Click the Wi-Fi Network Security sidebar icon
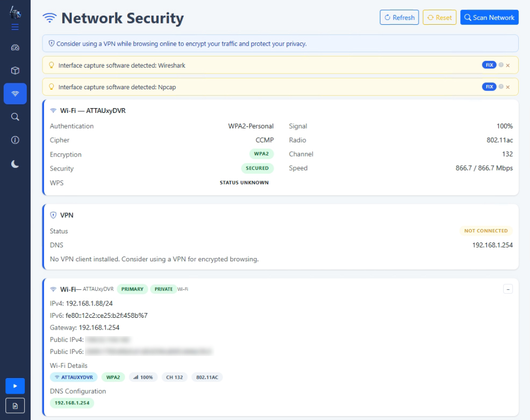The width and height of the screenshot is (530, 420). pos(15,93)
